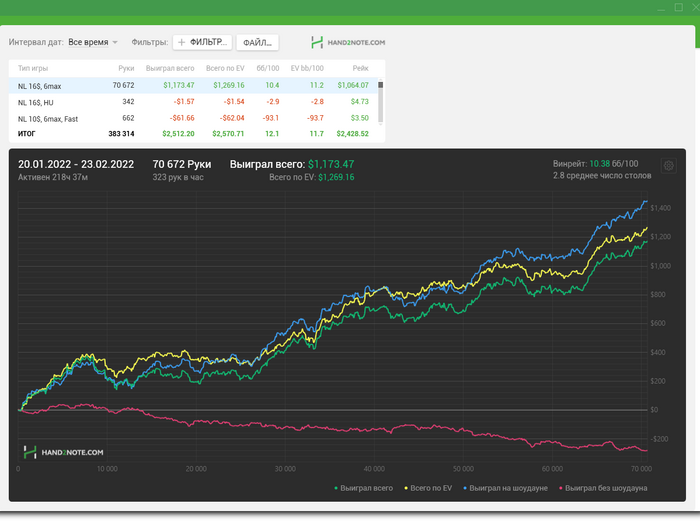Click the '383 314' total hands cell
Screen dimensions: 700x521
point(121,133)
